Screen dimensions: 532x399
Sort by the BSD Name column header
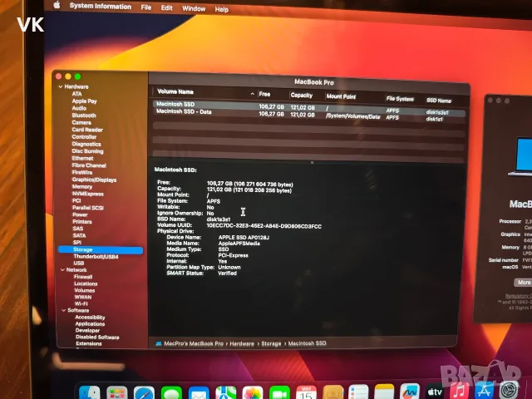pyautogui.click(x=439, y=101)
